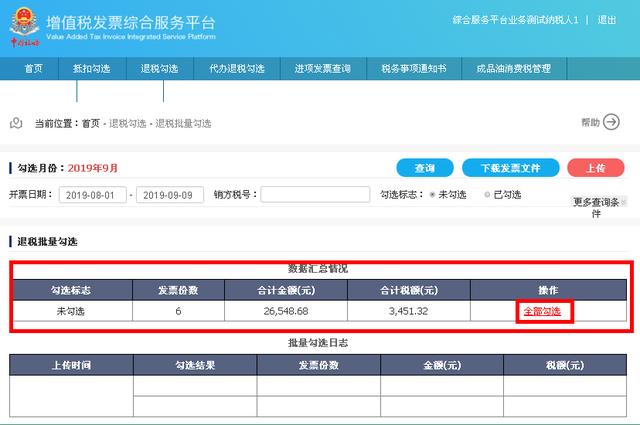
Task: Click the 26,548.68 total amount cell
Action: [x=286, y=311]
